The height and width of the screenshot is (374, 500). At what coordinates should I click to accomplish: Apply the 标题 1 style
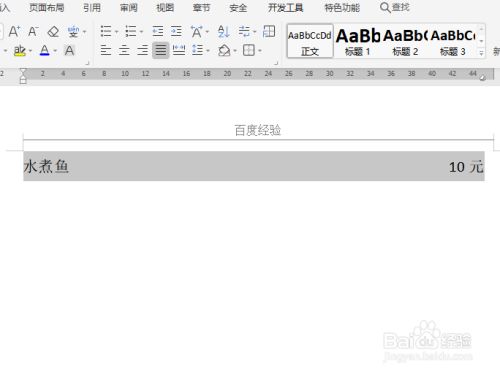point(357,41)
